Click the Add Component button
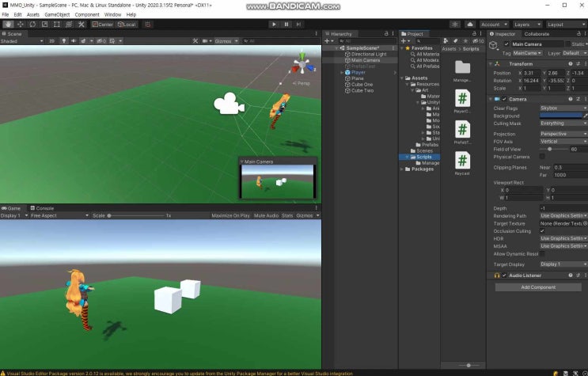Viewport: 588px width, 376px height. click(538, 287)
